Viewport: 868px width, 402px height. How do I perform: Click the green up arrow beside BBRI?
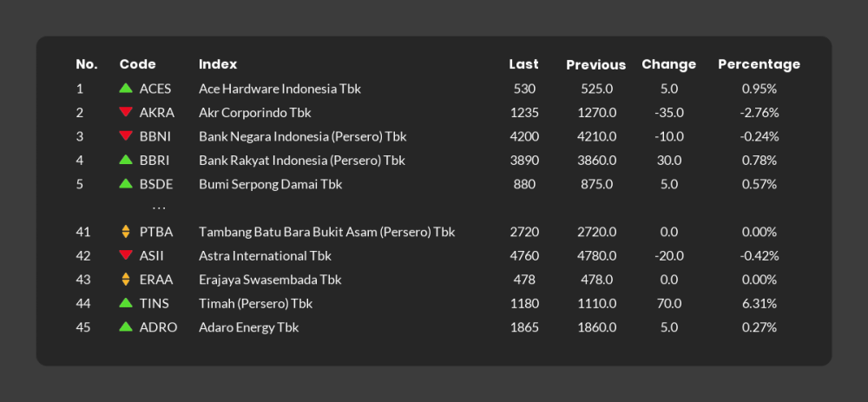click(126, 160)
